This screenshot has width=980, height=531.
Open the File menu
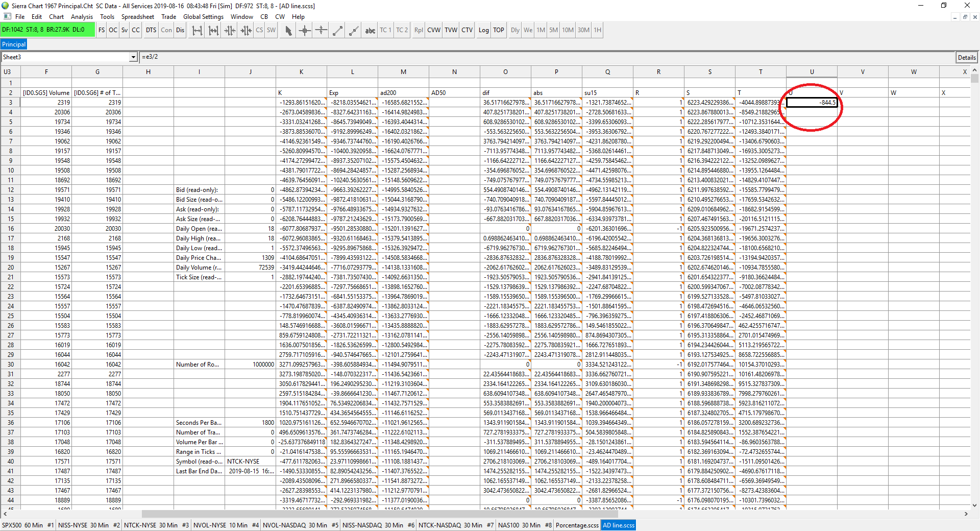20,17
